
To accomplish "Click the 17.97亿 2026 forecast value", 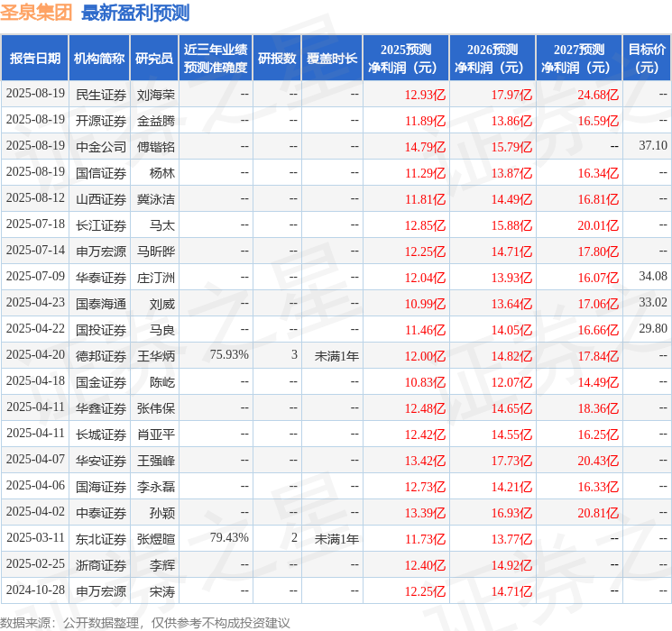I will click(511, 95).
